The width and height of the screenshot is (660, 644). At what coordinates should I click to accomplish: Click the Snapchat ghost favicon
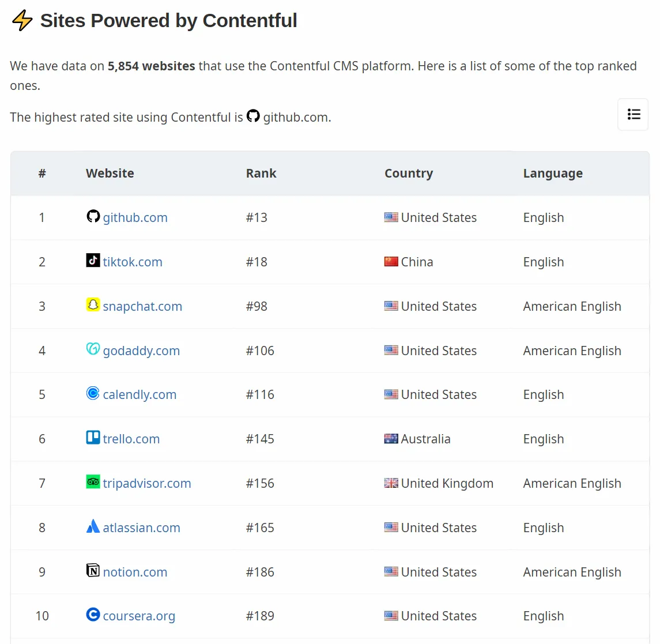[93, 305]
